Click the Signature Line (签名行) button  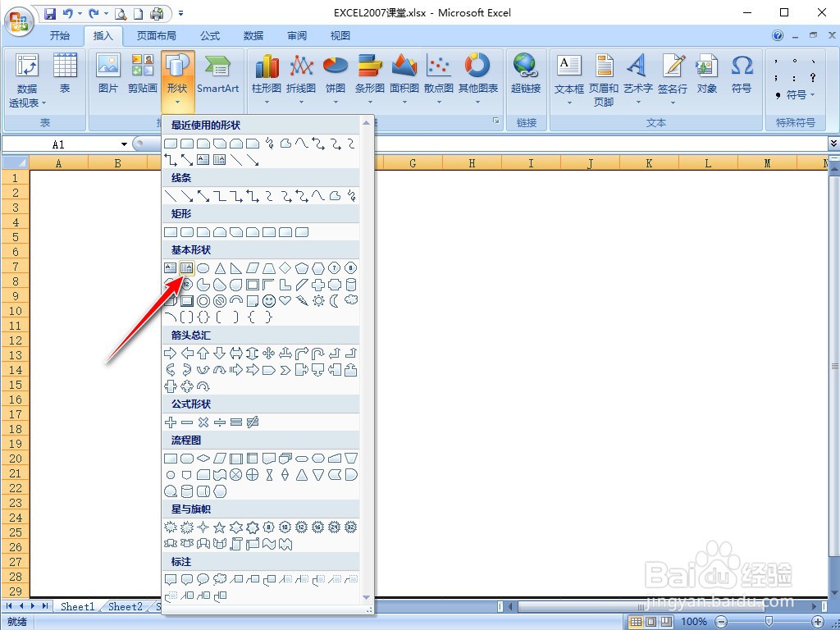click(673, 80)
